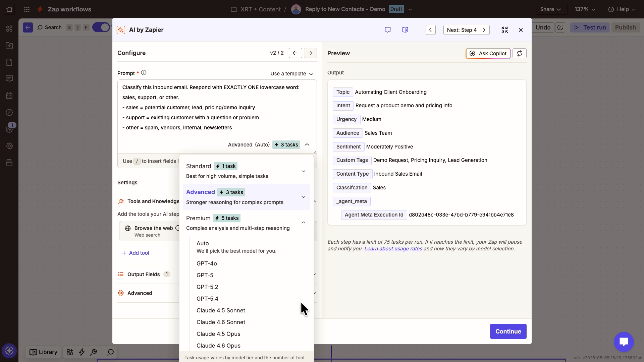
Task: Open the Help dropdown
Action: [622, 9]
